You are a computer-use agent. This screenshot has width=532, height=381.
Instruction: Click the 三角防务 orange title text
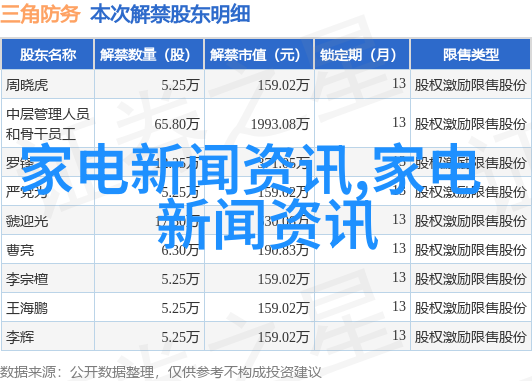pos(40,14)
